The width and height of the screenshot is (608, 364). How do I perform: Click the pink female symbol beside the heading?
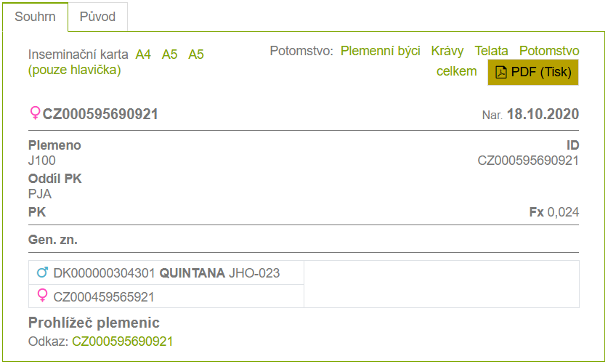coord(35,114)
